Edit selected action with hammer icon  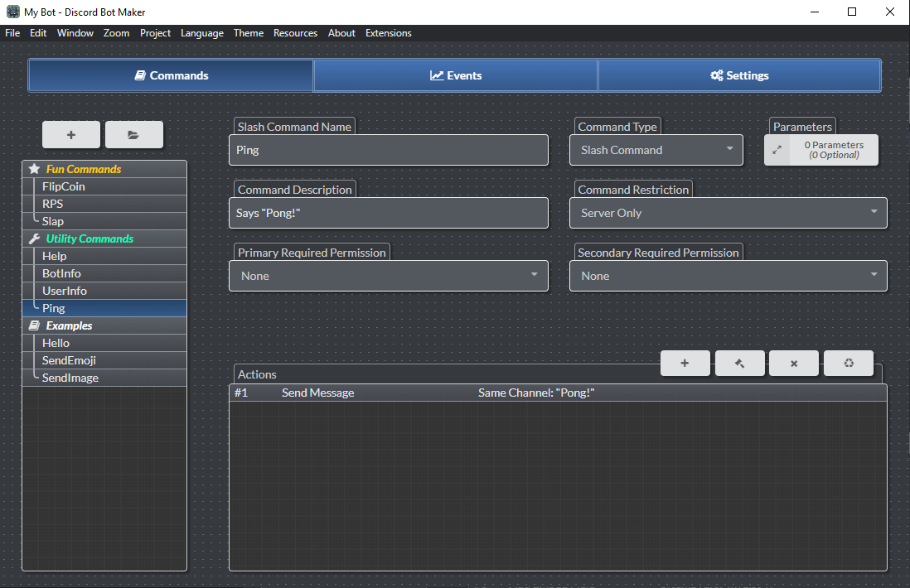(739, 363)
